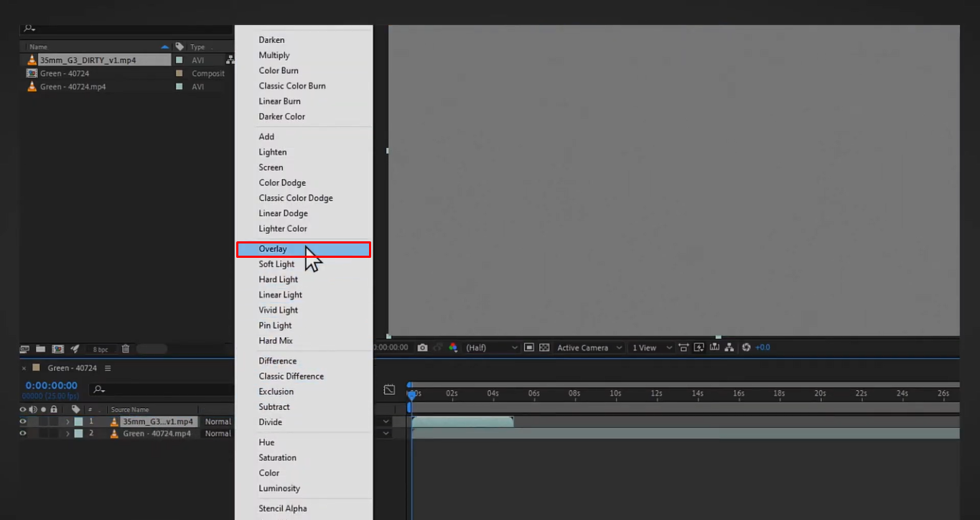The height and width of the screenshot is (520, 980).
Task: Expand layer 2 Green - 40724.mp4 properties
Action: [67, 434]
